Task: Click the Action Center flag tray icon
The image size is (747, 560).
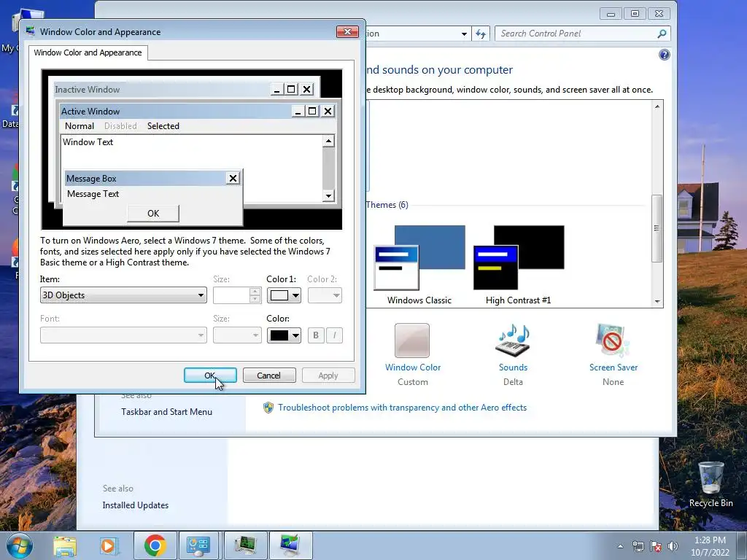Action: point(656,546)
